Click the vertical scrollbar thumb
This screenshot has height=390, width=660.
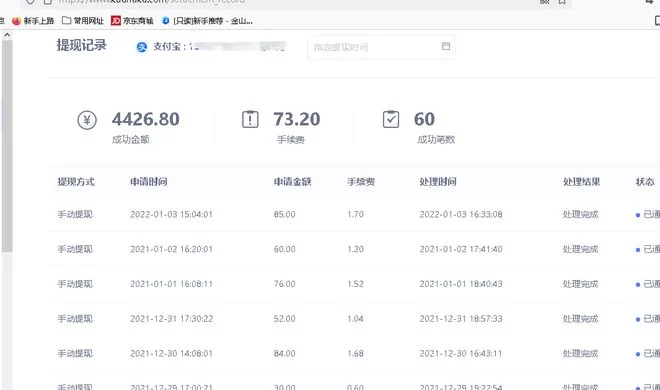coord(7,146)
